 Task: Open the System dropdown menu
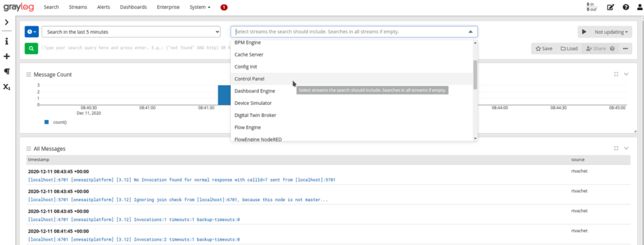point(200,7)
